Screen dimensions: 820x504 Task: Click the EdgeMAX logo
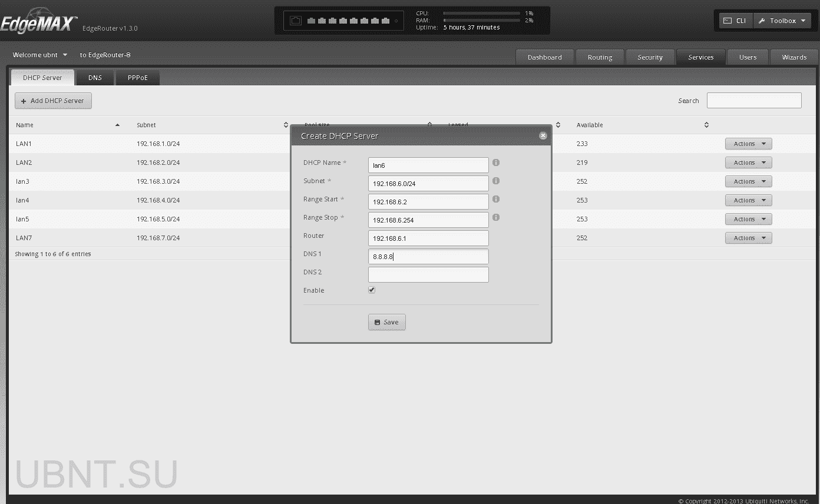[x=38, y=19]
